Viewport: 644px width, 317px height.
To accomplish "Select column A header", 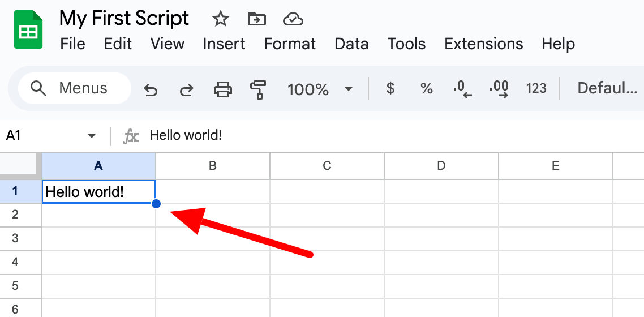I will [98, 166].
